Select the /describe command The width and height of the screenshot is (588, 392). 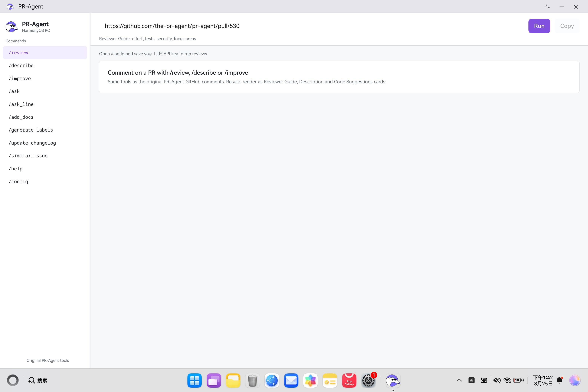pos(45,66)
